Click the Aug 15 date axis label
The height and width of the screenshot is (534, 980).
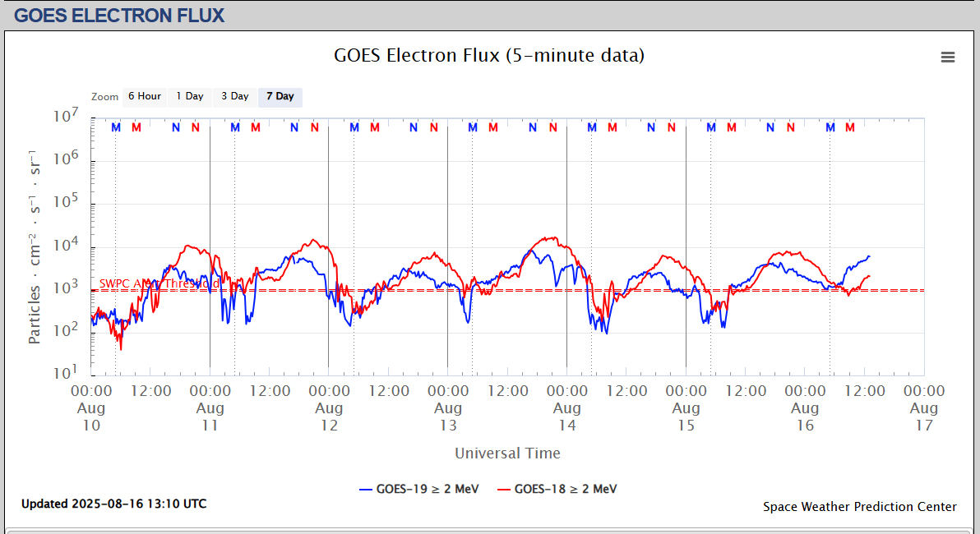pyautogui.click(x=686, y=408)
